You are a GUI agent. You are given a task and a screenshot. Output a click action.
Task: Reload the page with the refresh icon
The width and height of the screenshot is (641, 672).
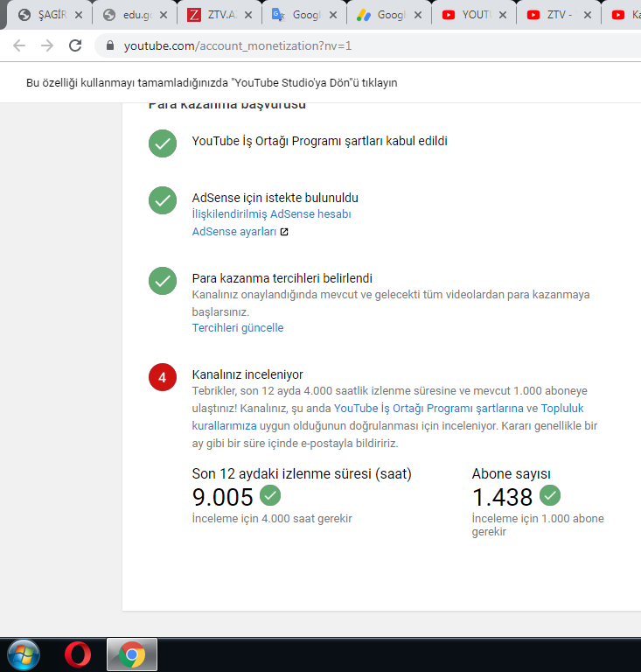pos(75,45)
